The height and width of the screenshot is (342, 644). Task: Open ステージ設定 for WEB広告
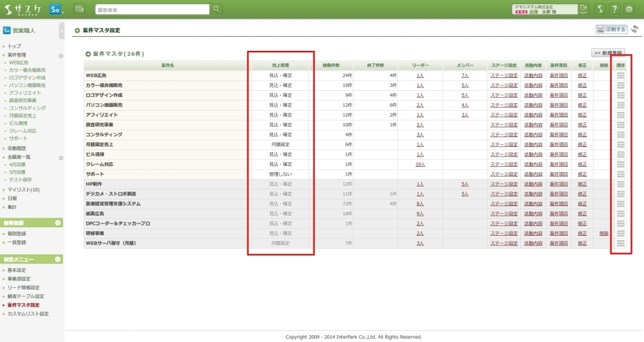504,75
